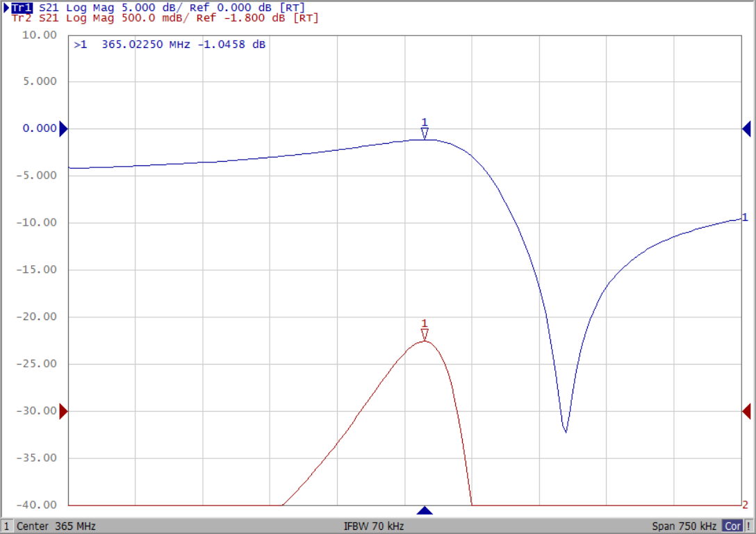756x534 pixels.
Task: Click the blue marker position triangle on frequency axis
Action: (x=425, y=510)
